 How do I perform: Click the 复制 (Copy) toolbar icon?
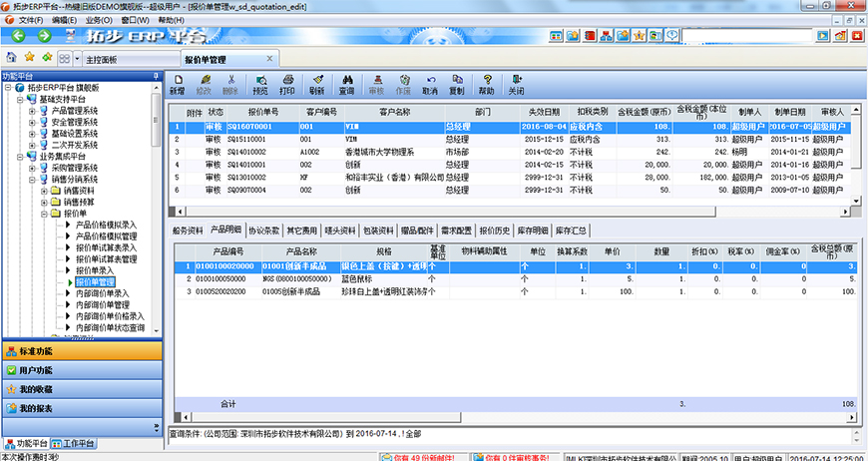pyautogui.click(x=456, y=84)
